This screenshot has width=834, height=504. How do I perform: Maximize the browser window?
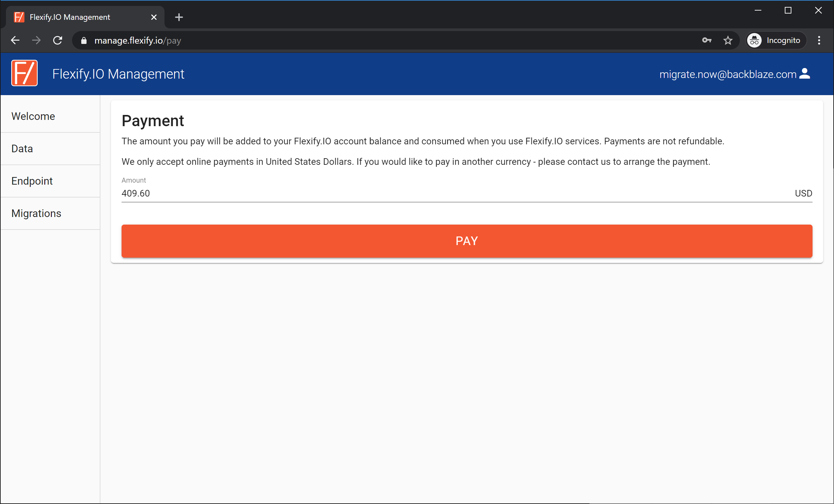click(x=788, y=11)
